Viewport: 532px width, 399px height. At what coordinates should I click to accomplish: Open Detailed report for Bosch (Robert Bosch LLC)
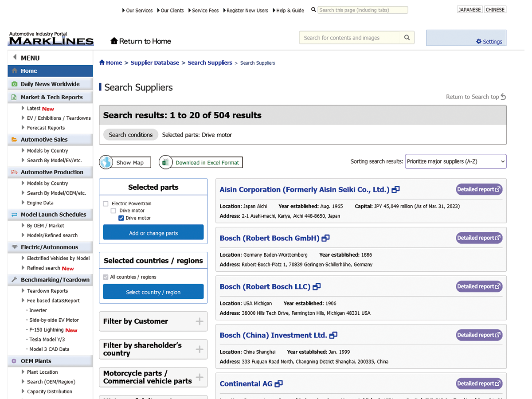(x=479, y=286)
